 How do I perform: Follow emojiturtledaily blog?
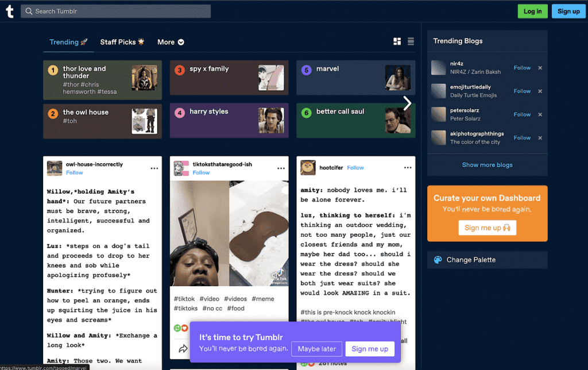pos(522,91)
